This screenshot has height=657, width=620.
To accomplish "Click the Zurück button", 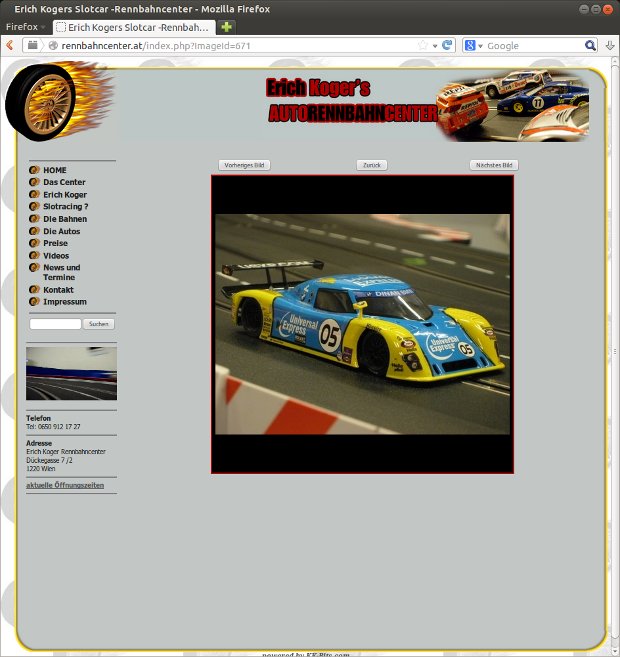I will coord(372,165).
